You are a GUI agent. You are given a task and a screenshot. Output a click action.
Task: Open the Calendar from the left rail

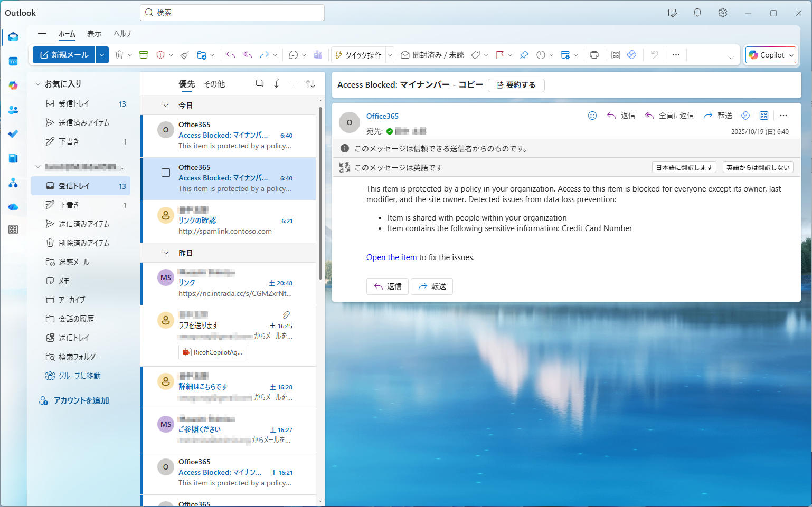pyautogui.click(x=13, y=61)
